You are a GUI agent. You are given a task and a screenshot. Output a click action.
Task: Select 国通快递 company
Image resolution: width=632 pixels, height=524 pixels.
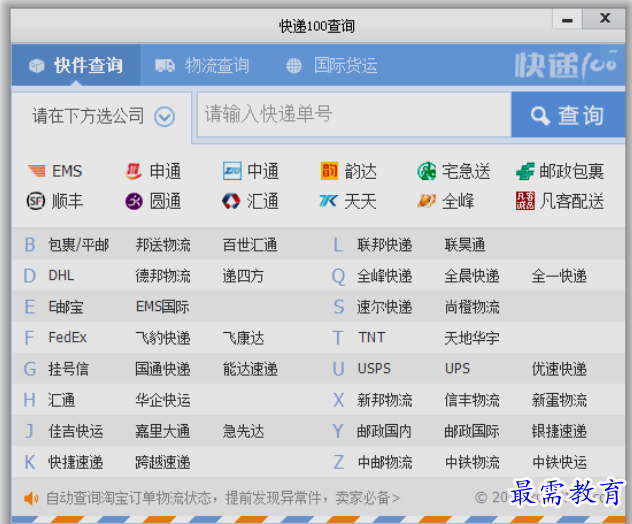click(x=163, y=369)
